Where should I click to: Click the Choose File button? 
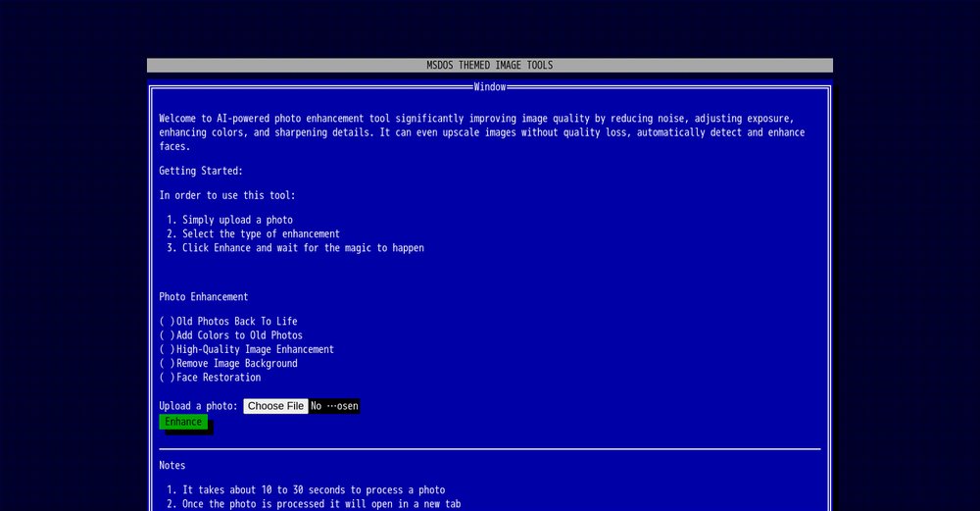tap(275, 406)
